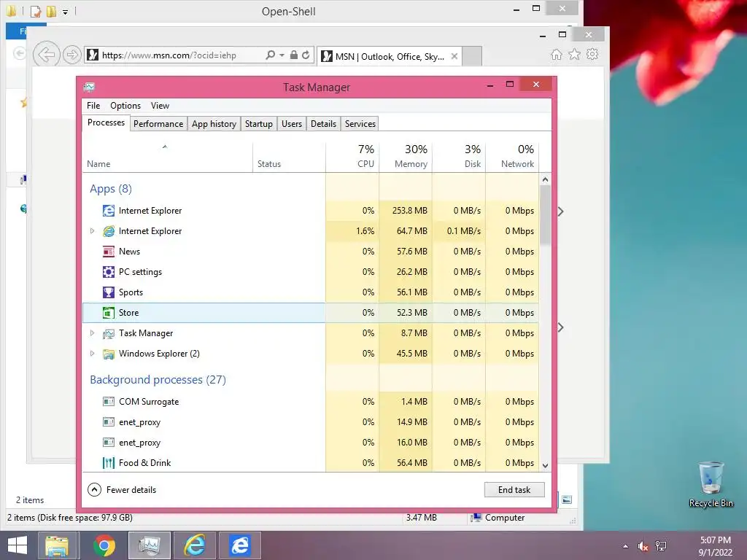Switch to the Performance tab
The height and width of the screenshot is (560, 747).
coord(158,124)
